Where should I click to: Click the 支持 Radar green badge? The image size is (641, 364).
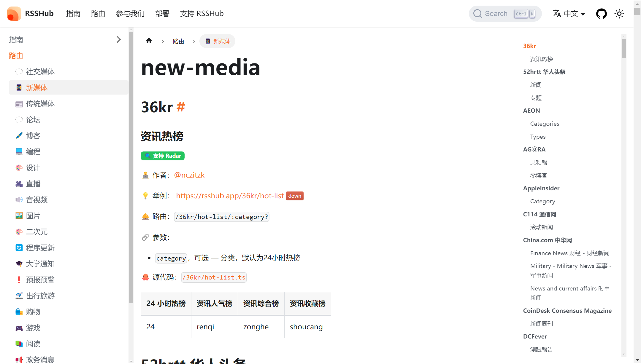click(x=163, y=156)
